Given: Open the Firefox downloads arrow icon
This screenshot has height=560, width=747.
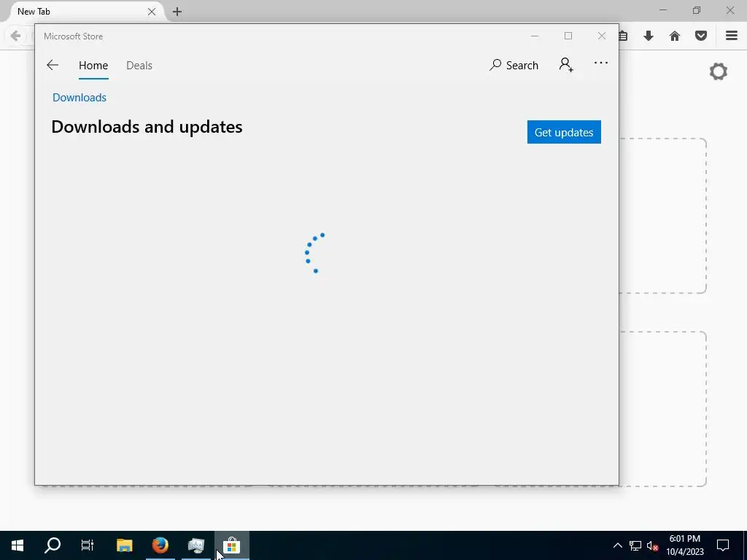Looking at the screenshot, I should click(x=649, y=36).
